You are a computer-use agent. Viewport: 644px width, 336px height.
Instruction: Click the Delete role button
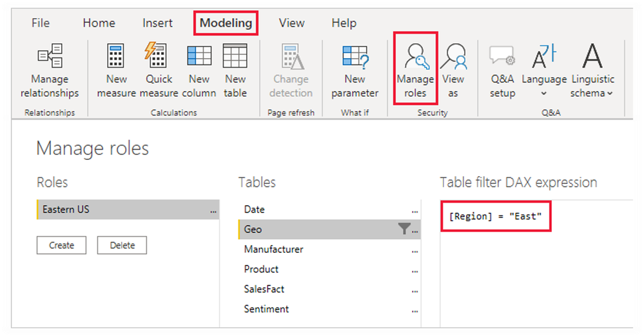[x=122, y=245]
